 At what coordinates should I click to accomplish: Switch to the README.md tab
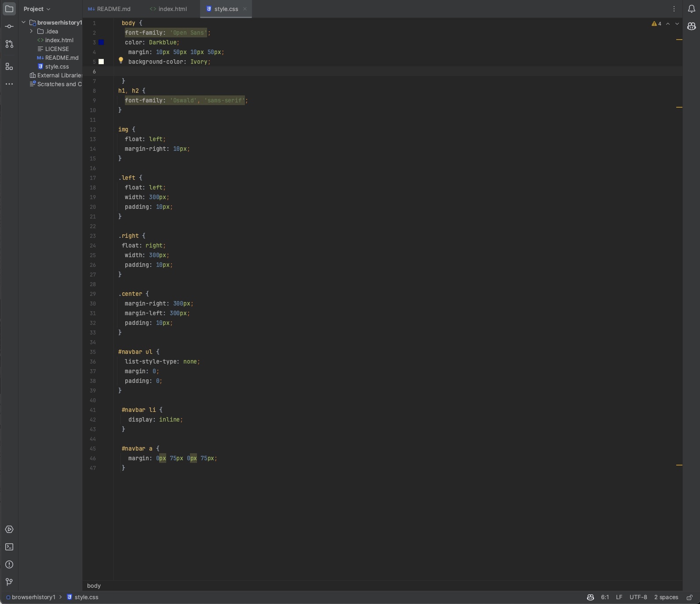[113, 9]
